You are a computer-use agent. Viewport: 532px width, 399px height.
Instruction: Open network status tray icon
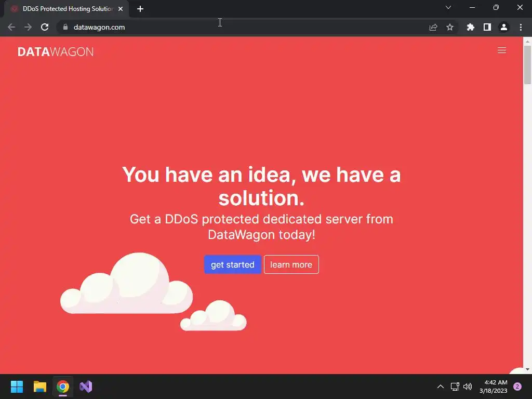coord(455,387)
